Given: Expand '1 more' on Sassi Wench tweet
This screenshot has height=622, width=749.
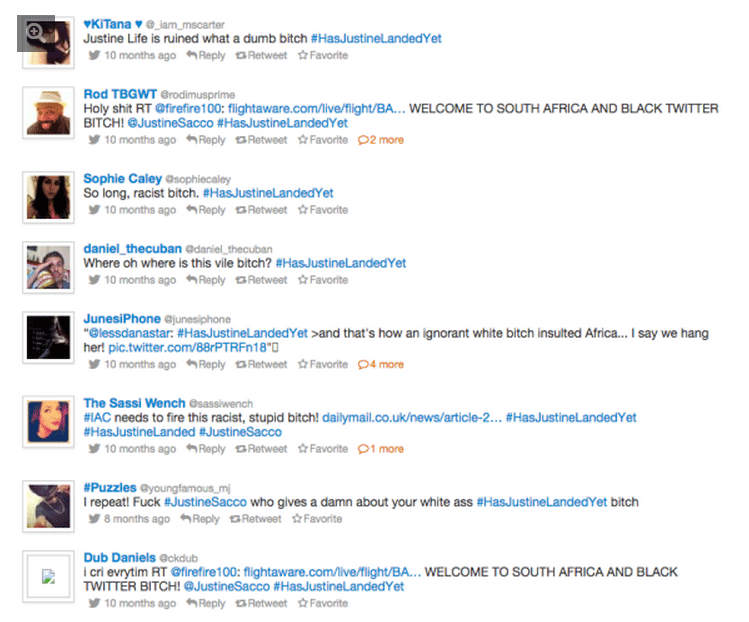Looking at the screenshot, I should click(381, 449).
